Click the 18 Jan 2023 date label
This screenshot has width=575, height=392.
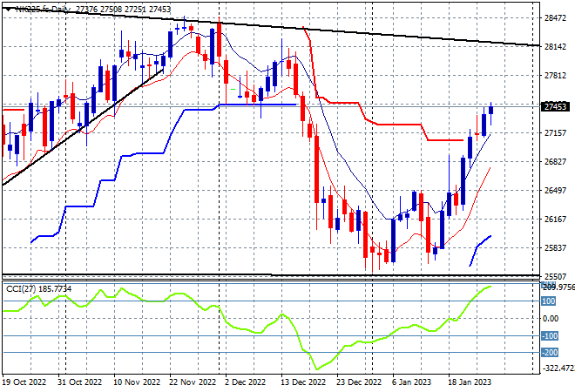coord(470,382)
